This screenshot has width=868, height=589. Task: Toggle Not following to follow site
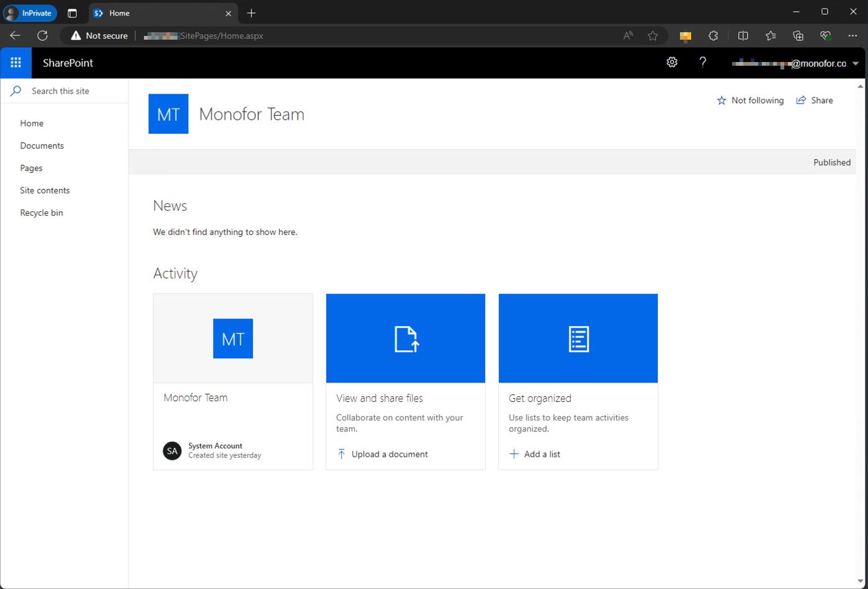click(750, 100)
